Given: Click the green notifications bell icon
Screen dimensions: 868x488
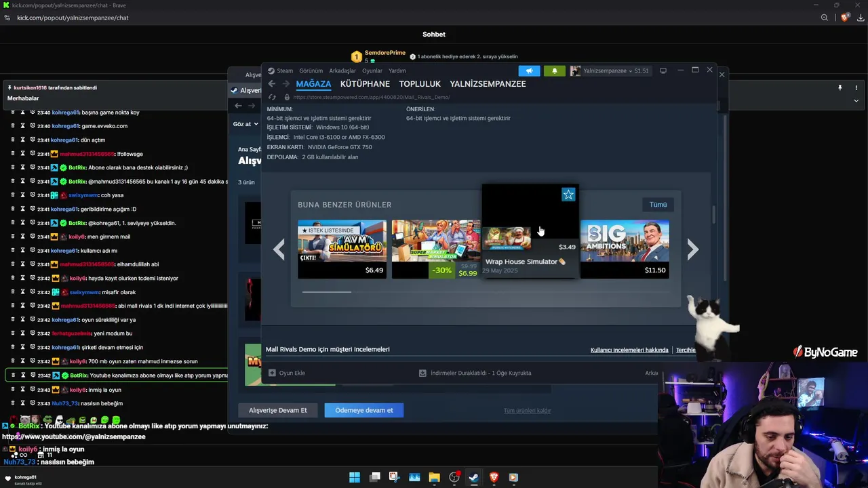Looking at the screenshot, I should (554, 70).
